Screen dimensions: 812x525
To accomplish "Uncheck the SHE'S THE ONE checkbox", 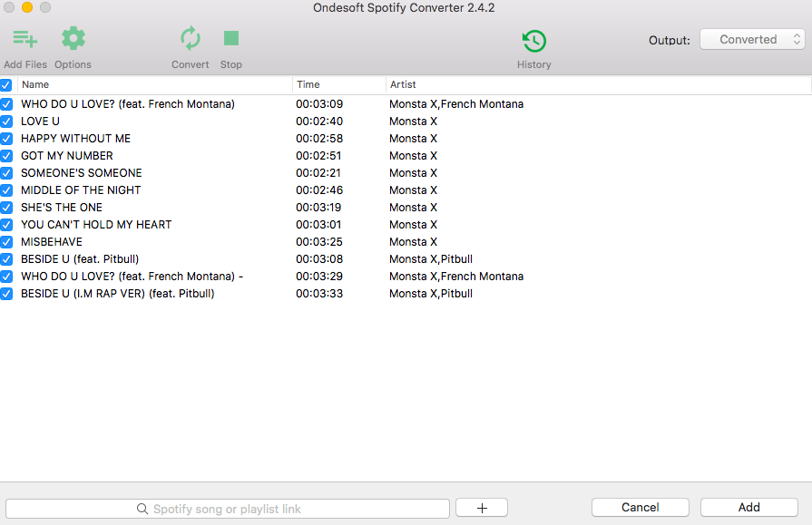I will point(6,208).
